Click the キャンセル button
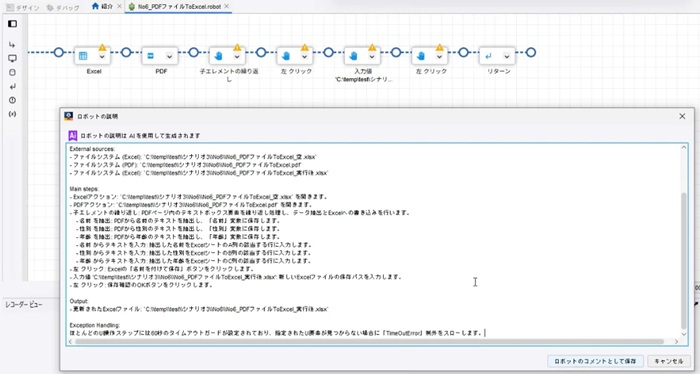Viewport: 700px width, 374px height. click(669, 361)
